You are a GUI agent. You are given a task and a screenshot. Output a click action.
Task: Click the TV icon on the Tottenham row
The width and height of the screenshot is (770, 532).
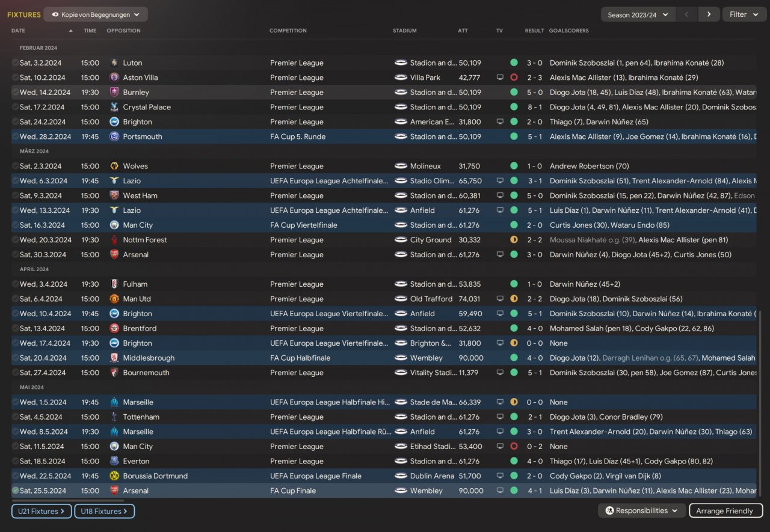click(x=500, y=417)
